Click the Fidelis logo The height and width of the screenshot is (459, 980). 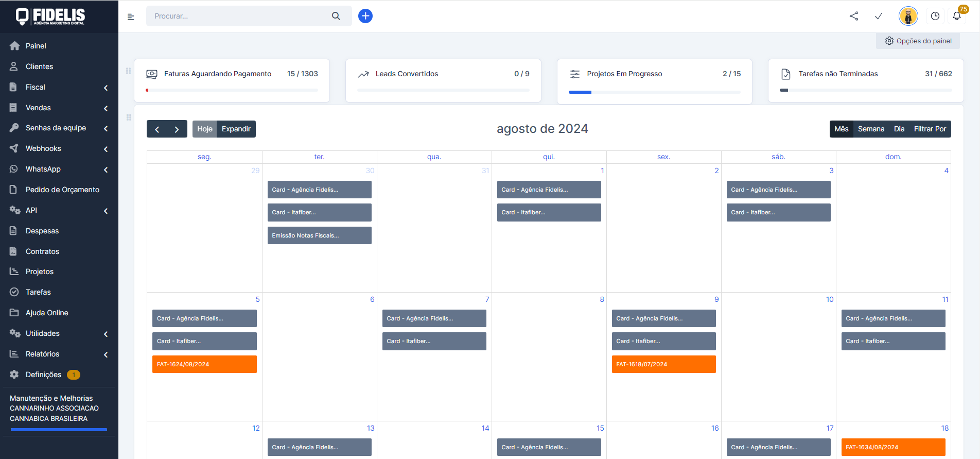coord(50,16)
